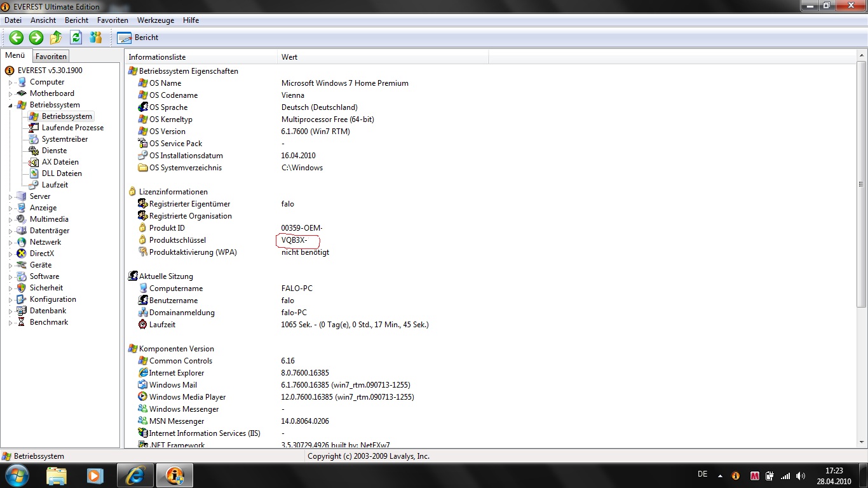Open user management icon in toolbar

pyautogui.click(x=95, y=37)
